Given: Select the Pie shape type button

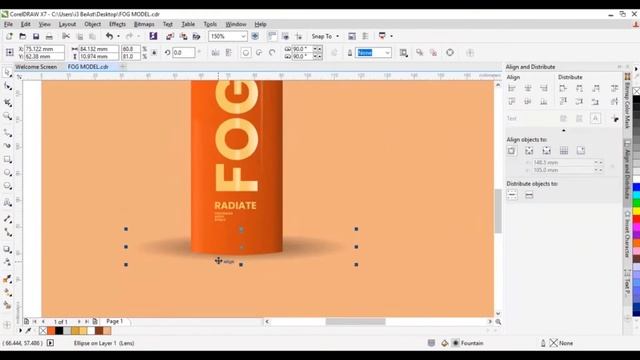Looking at the screenshot, I should (259, 53).
